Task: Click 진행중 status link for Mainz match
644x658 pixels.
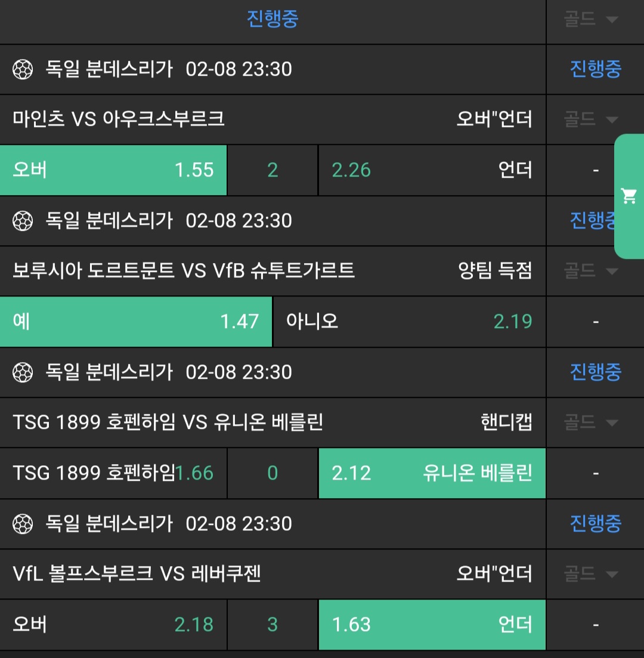Action: click(x=595, y=70)
